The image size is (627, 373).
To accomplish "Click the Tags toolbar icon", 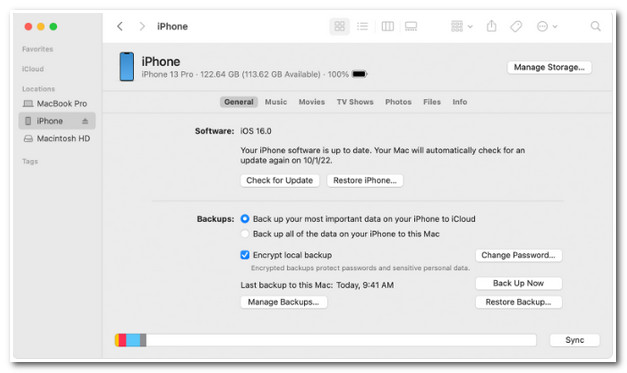I will click(516, 26).
